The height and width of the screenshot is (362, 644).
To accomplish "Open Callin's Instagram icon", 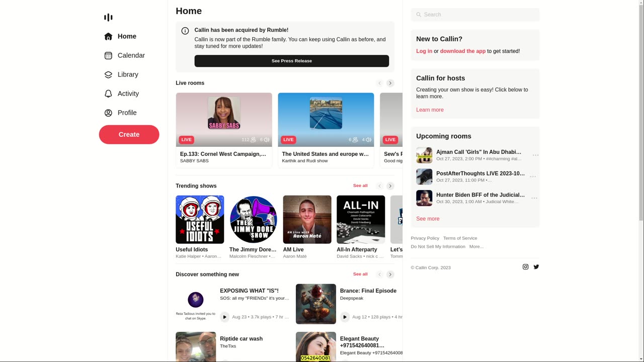I will tap(526, 267).
